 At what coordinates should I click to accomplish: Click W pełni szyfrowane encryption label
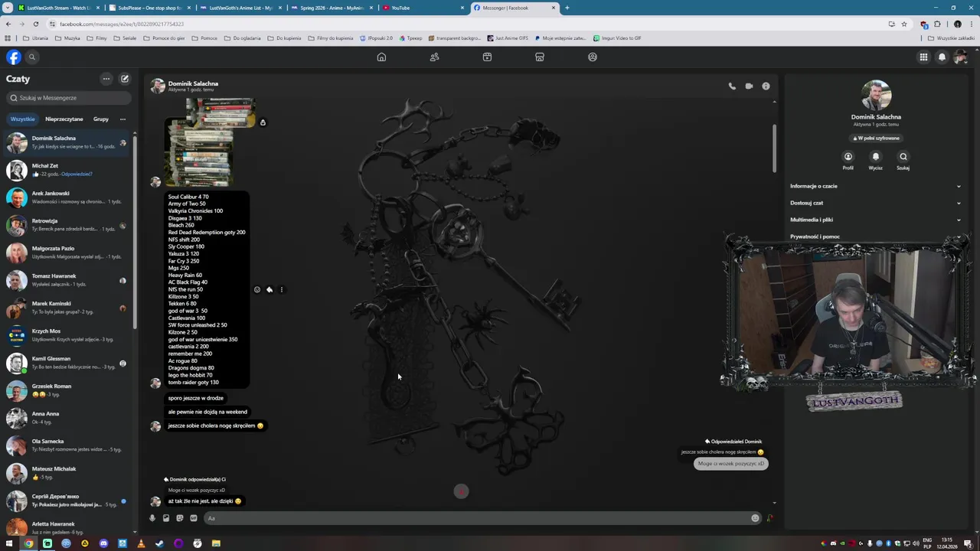(877, 139)
